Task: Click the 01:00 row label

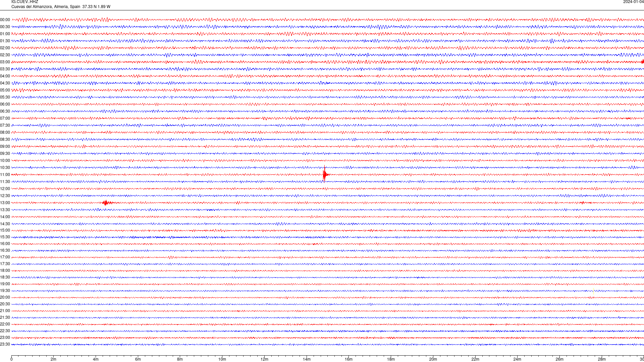Action: click(x=5, y=34)
